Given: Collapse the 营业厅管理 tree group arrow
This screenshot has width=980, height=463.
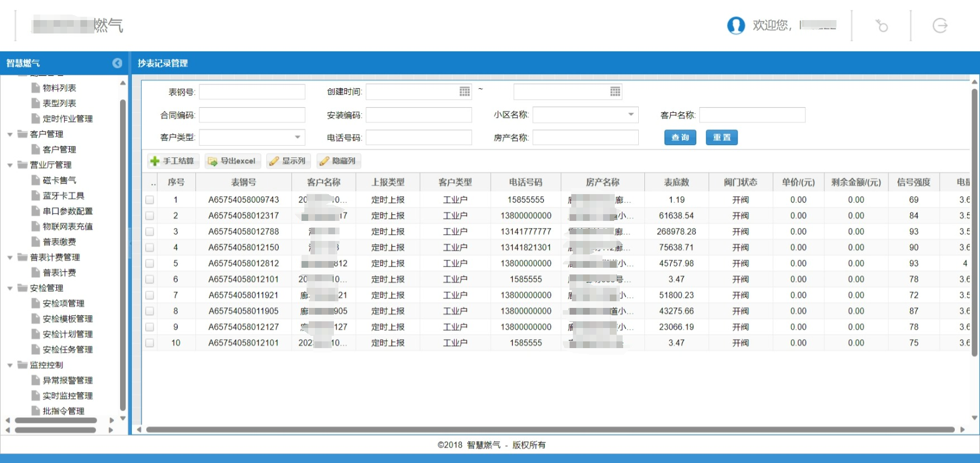Looking at the screenshot, I should click(x=10, y=165).
